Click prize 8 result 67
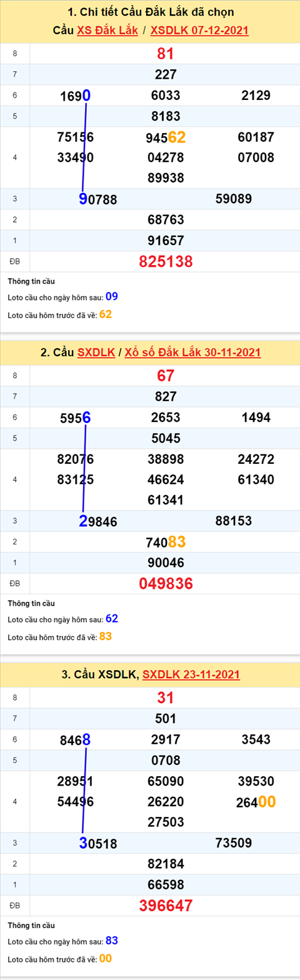The image size is (300, 980). 166,376
